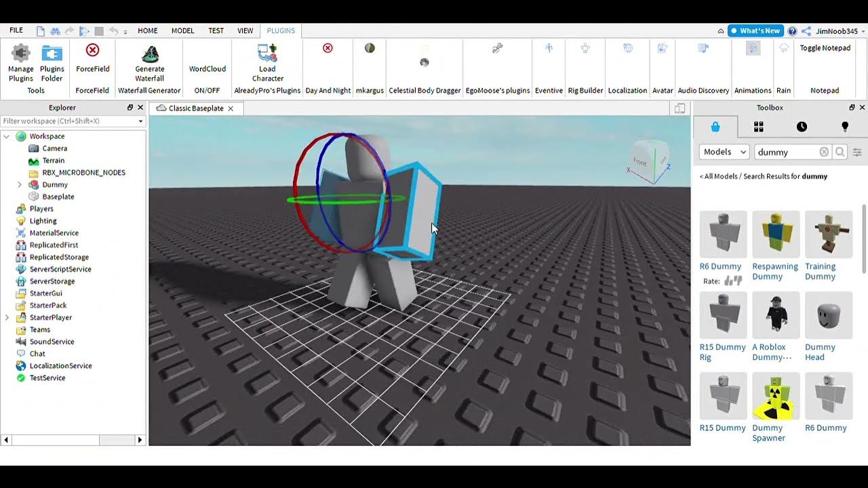Open the Rig Builder plugin

point(585,48)
